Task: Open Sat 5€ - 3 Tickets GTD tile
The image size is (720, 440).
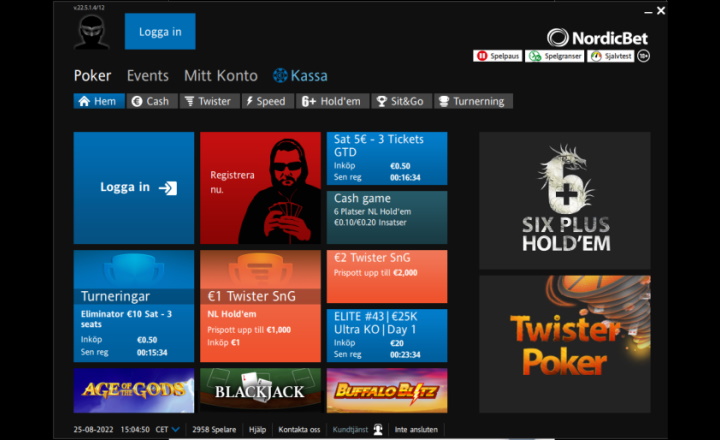Action: [387, 158]
